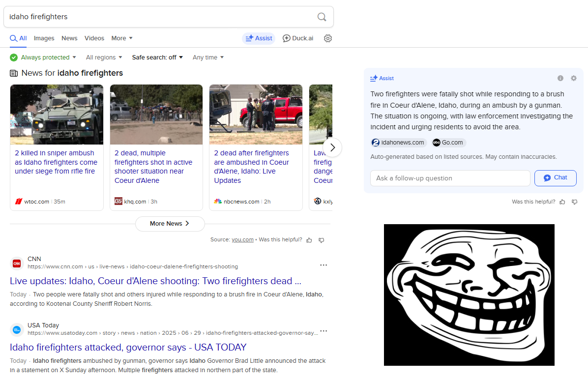Click the More News button
This screenshot has height=381, width=588.
tap(170, 224)
